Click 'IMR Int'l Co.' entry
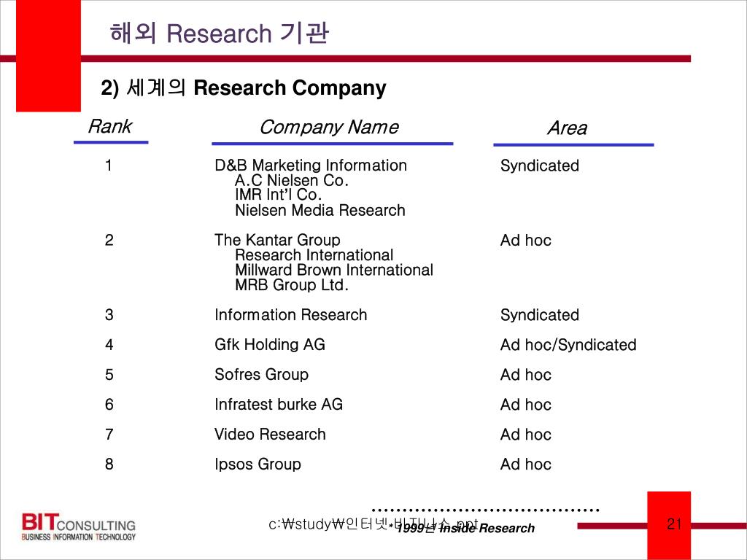Viewport: 747px width, 560px height. [278, 194]
